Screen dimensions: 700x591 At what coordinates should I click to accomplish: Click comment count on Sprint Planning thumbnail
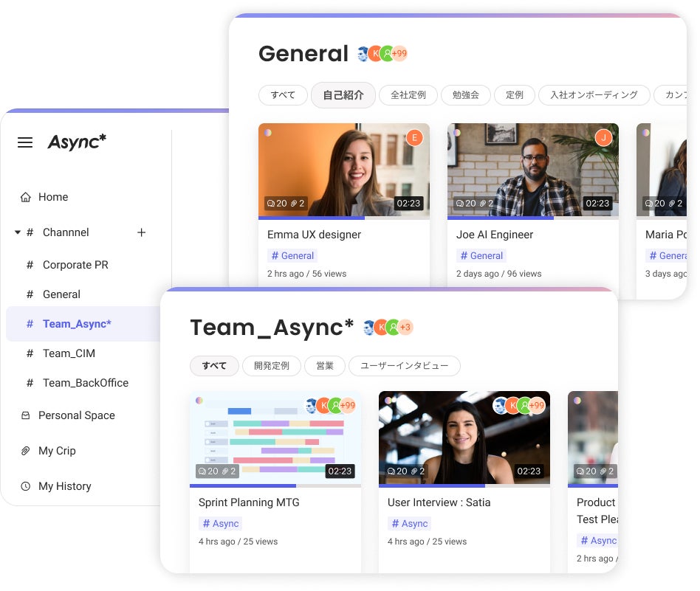[x=208, y=471]
